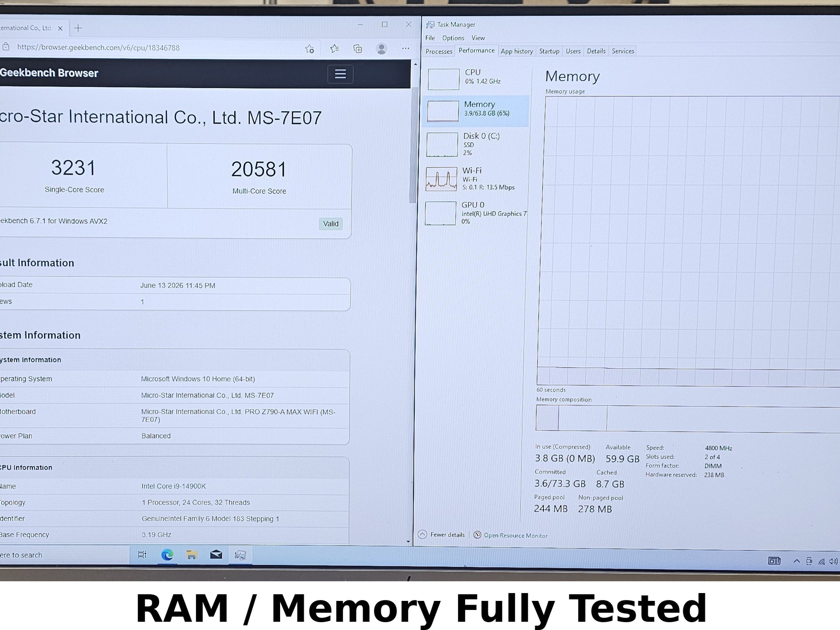This screenshot has height=630, width=840.
Task: Switch to the Details tab
Action: (596, 51)
